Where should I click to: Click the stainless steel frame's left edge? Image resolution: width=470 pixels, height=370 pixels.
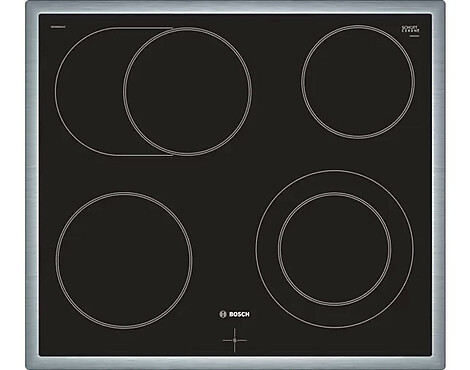click(32, 185)
